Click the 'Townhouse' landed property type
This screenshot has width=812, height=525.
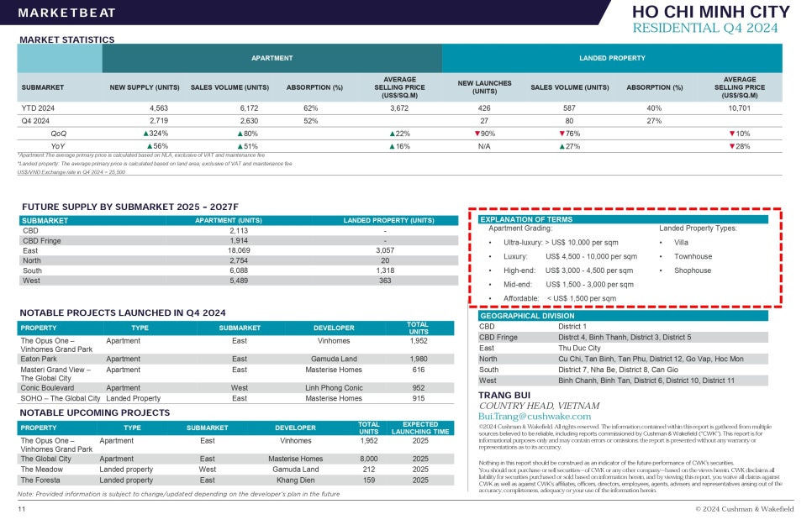(693, 257)
